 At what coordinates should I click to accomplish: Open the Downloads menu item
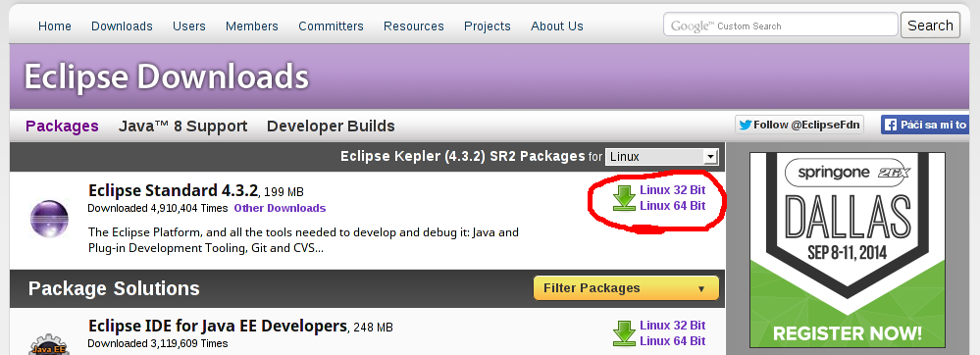pyautogui.click(x=122, y=26)
